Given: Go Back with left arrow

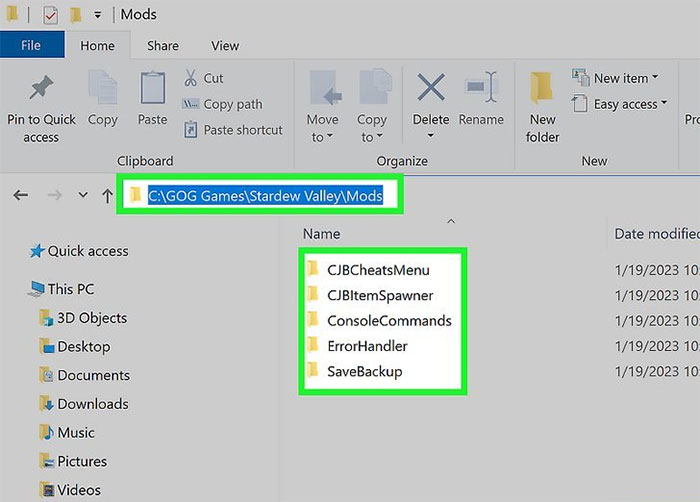Looking at the screenshot, I should pyautogui.click(x=21, y=195).
